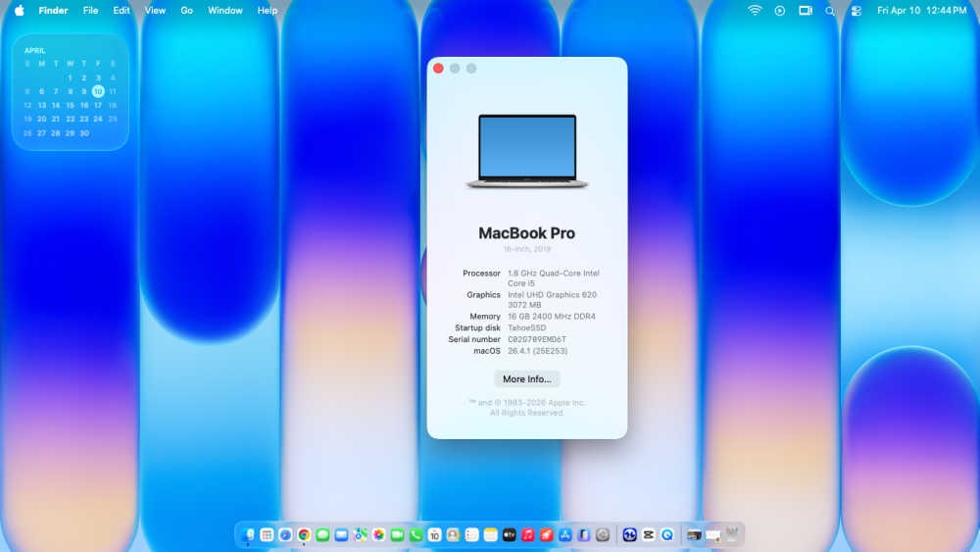
Task: Open Reminders from the Dock
Action: click(x=472, y=534)
